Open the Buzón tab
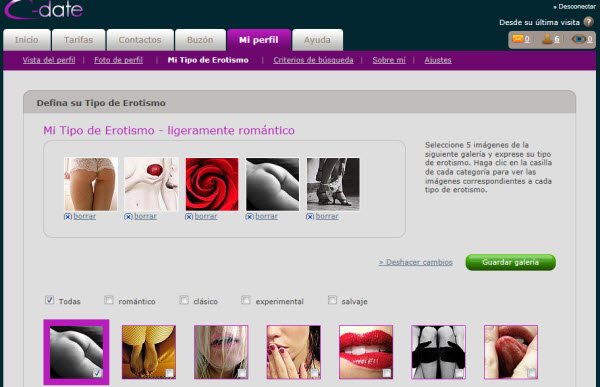600x387 pixels. pyautogui.click(x=200, y=40)
